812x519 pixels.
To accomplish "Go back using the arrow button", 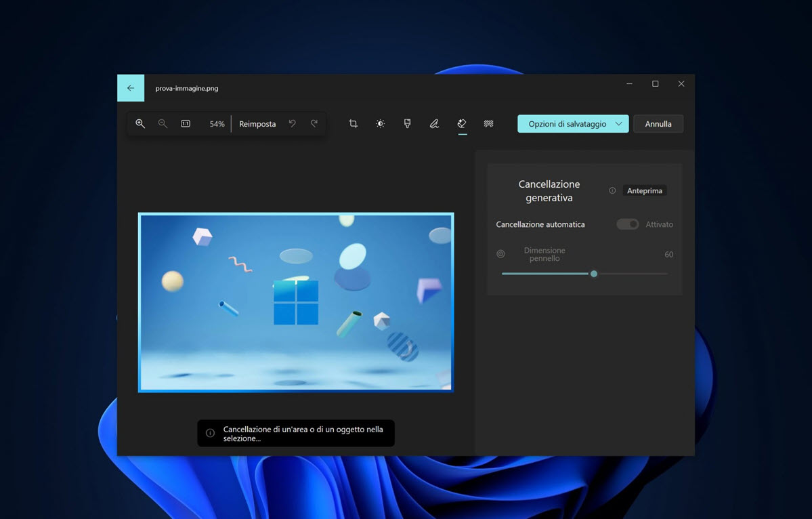I will 131,88.
